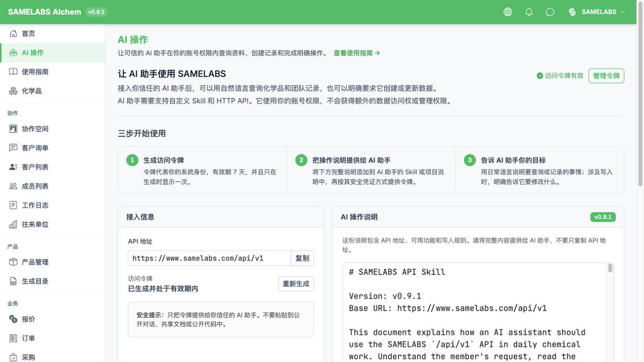This screenshot has height=362, width=644.
Task: Click the AI 操作说明 inner scrollbar
Action: point(610,268)
